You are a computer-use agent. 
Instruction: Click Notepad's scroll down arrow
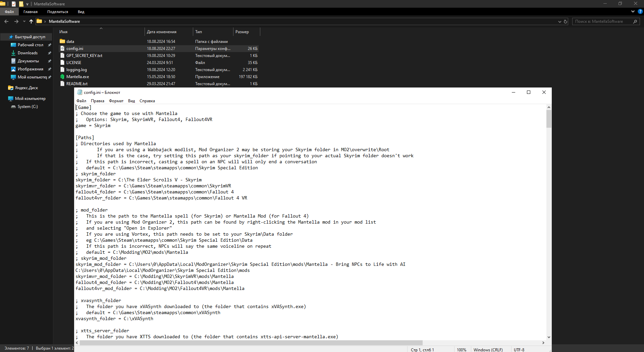[549, 337]
